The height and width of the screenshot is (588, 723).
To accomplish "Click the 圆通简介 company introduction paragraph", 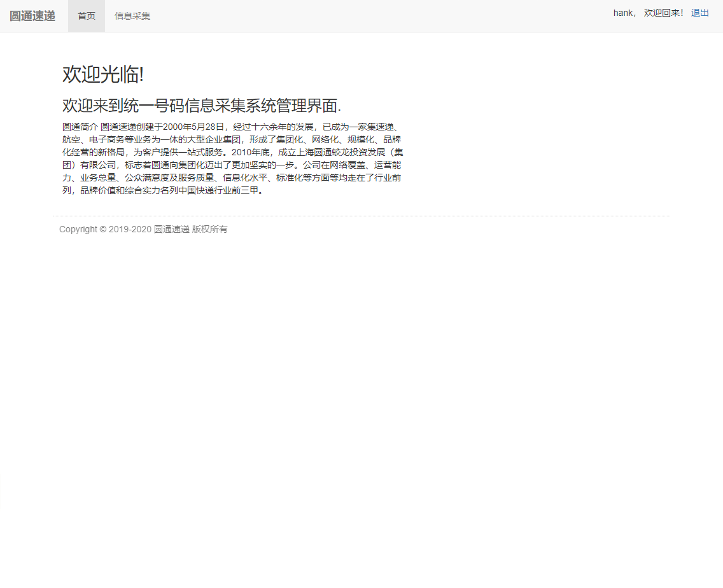I will [x=233, y=158].
